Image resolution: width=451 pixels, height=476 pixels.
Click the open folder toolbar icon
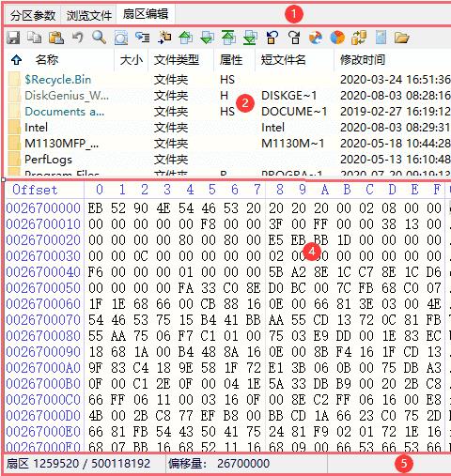point(402,38)
